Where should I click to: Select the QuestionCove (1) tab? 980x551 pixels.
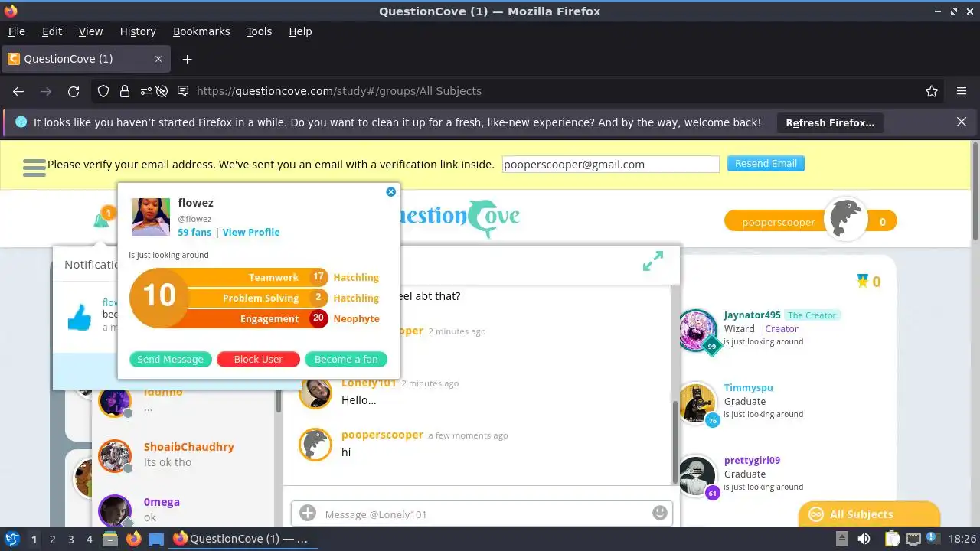86,59
